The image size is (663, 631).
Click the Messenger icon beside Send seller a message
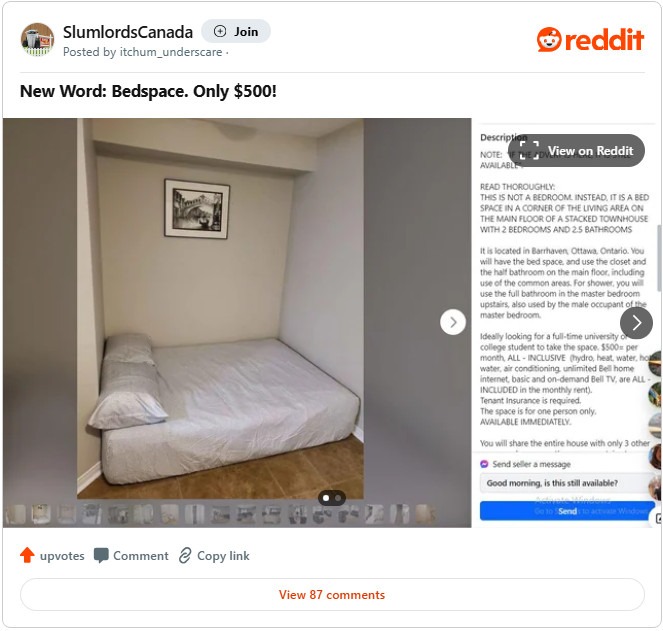pos(484,464)
